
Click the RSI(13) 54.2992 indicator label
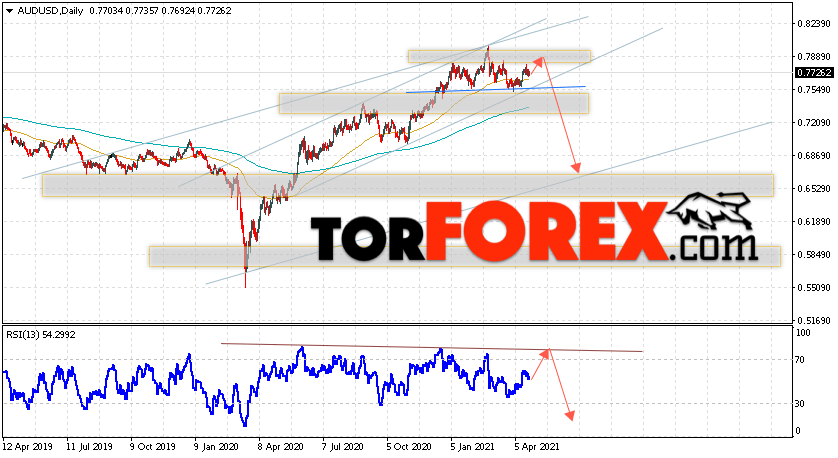(41, 335)
